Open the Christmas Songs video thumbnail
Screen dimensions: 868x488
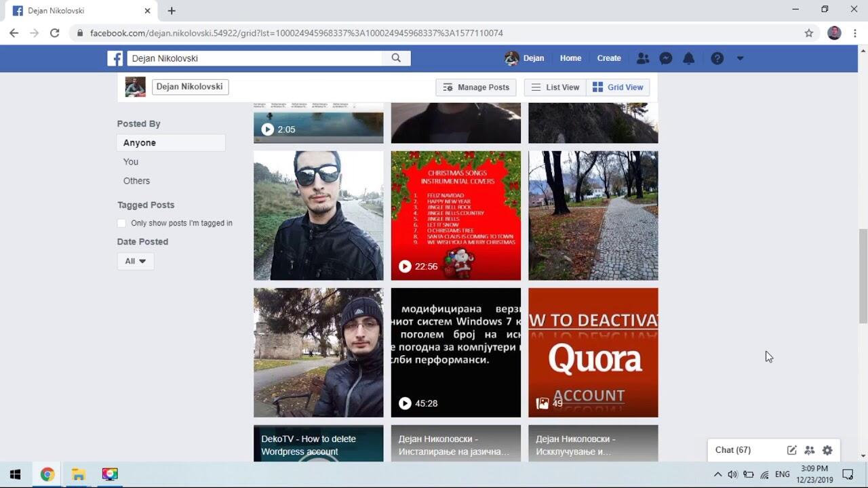point(456,216)
